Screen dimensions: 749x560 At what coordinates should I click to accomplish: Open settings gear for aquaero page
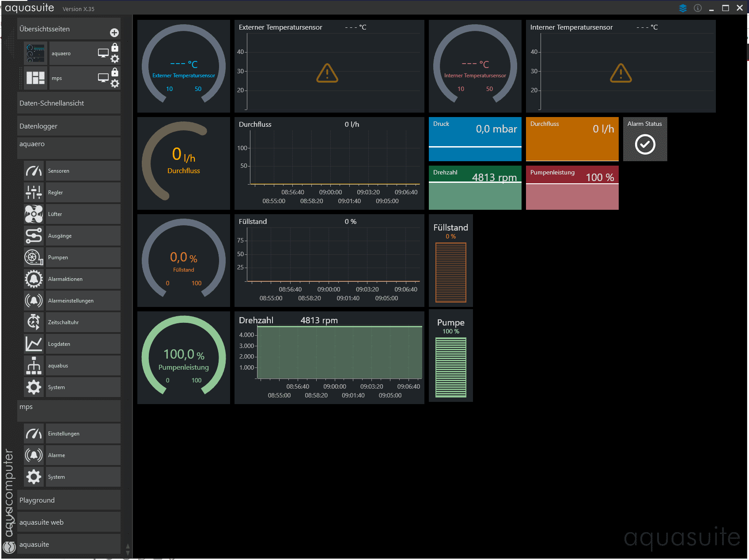[115, 59]
